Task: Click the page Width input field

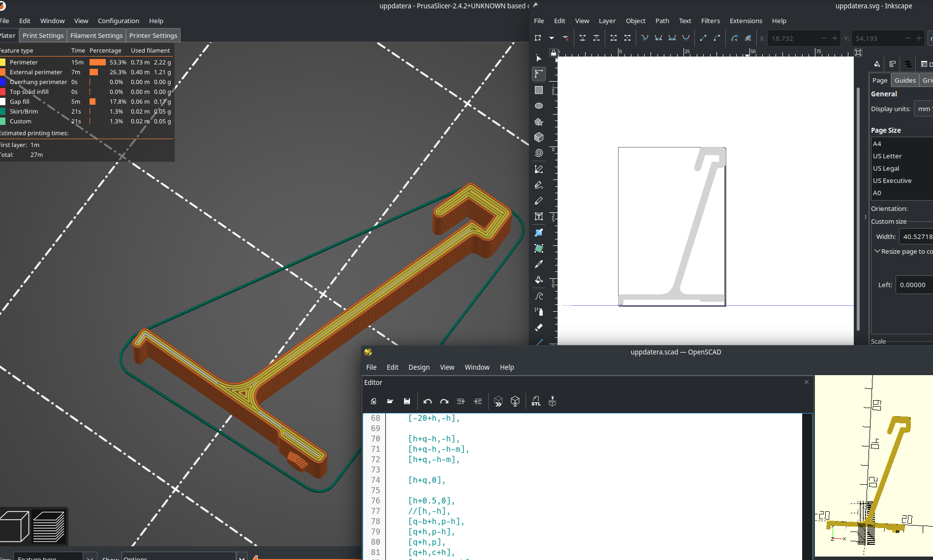Action: (x=916, y=236)
